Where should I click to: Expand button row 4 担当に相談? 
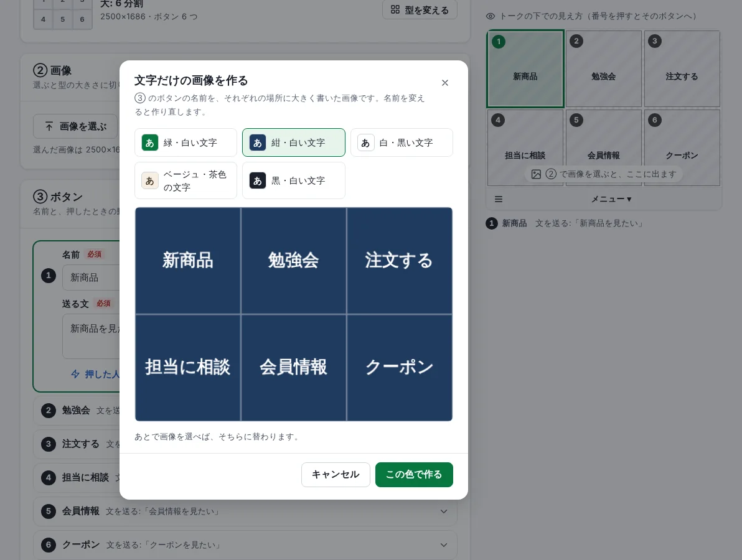(x=76, y=478)
